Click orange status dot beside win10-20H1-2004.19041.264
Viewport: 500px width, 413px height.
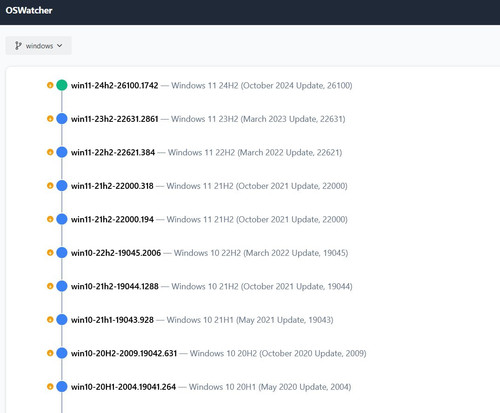50,386
